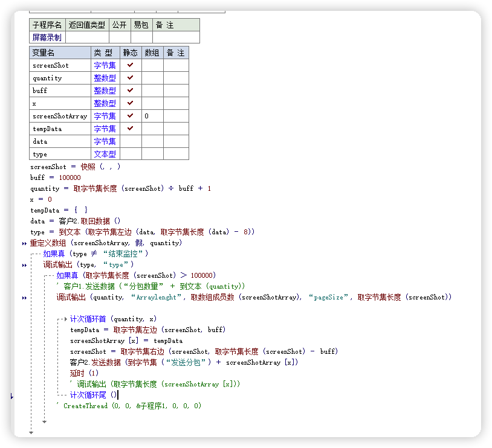Select the 变量名 column header

click(x=60, y=53)
